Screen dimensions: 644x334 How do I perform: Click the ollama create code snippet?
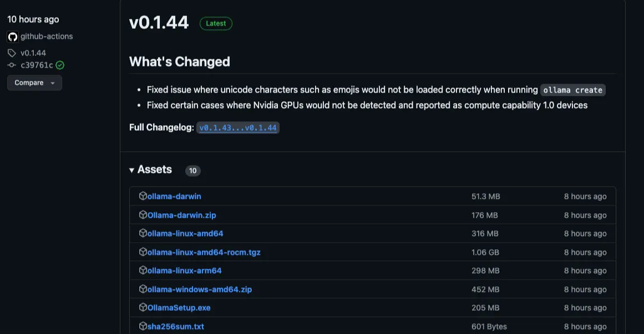572,90
